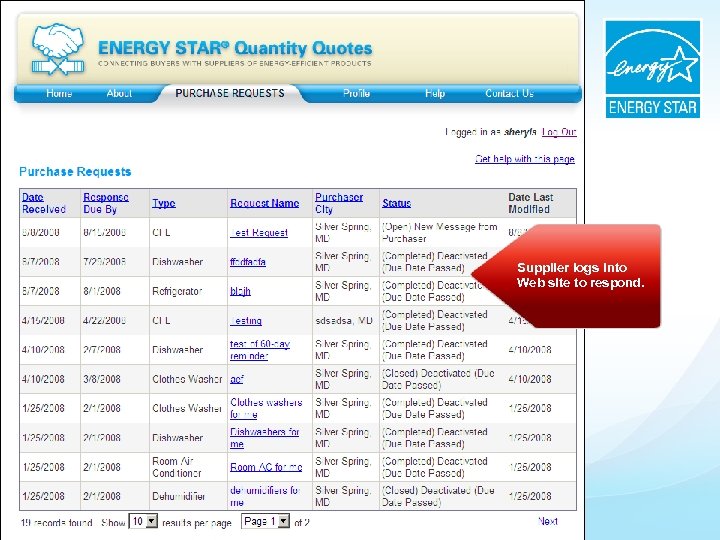Image resolution: width=720 pixels, height=540 pixels.
Task: Click the handshake logo icon
Action: (58, 49)
